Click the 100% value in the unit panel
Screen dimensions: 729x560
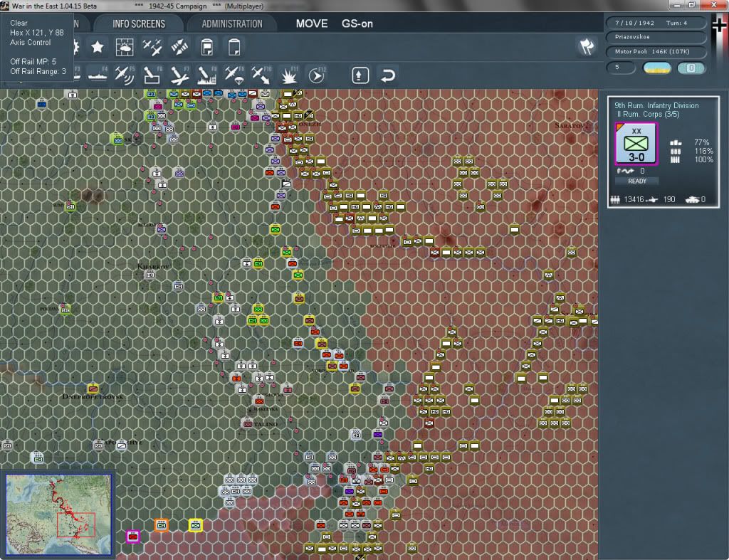[x=703, y=160]
